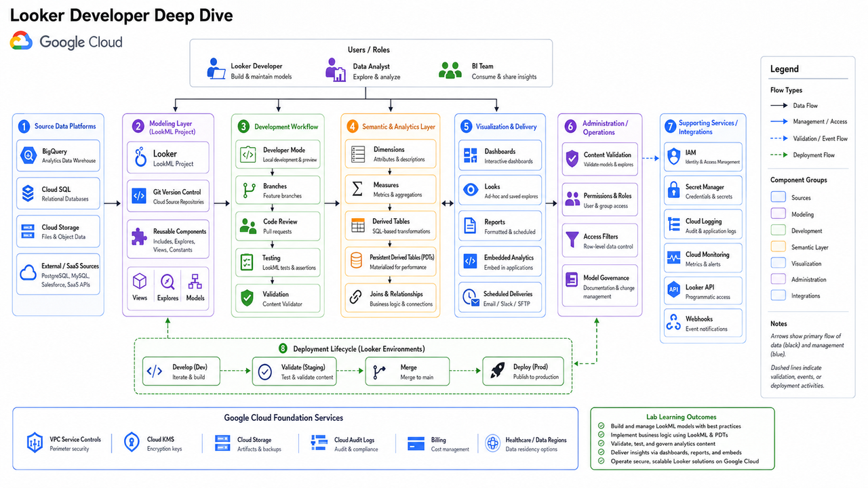
Task: Click the Dimensions card
Action: (x=390, y=154)
